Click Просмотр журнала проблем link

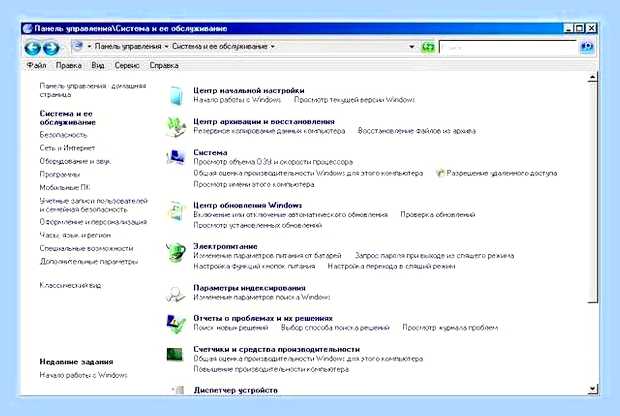[x=450, y=327]
